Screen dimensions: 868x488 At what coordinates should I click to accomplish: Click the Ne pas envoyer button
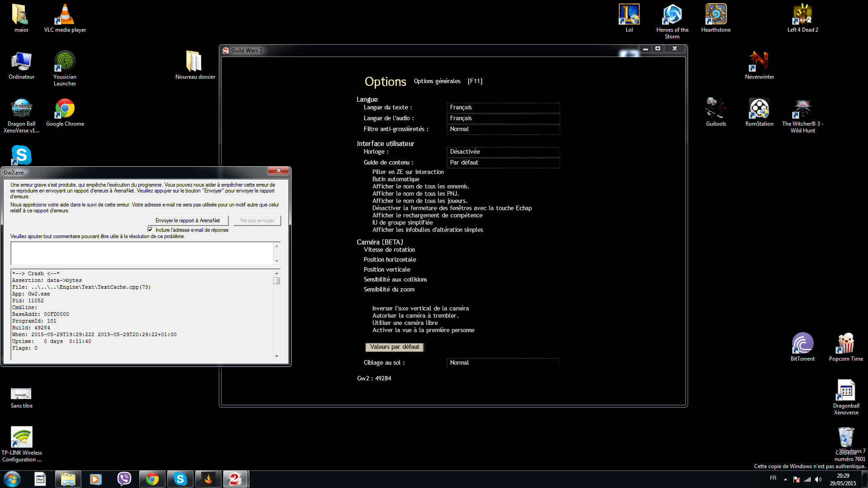pos(257,221)
